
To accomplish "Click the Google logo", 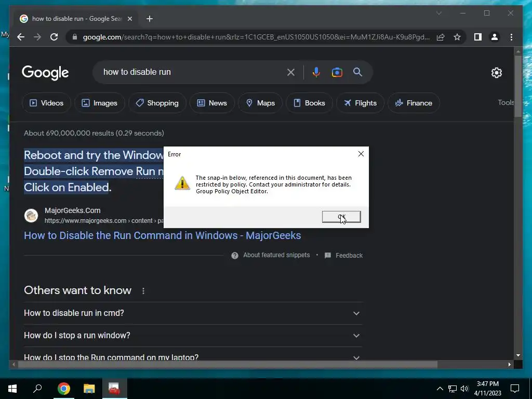I will pyautogui.click(x=45, y=73).
